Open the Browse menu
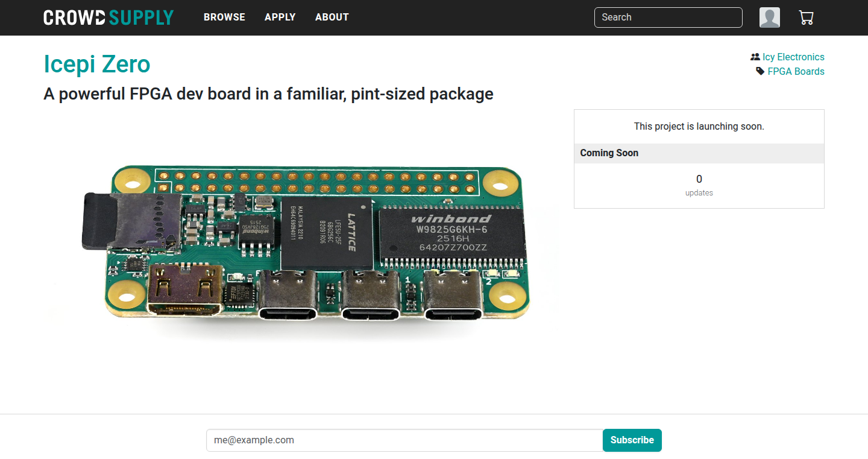Viewport: 868px width, 459px height. (224, 17)
